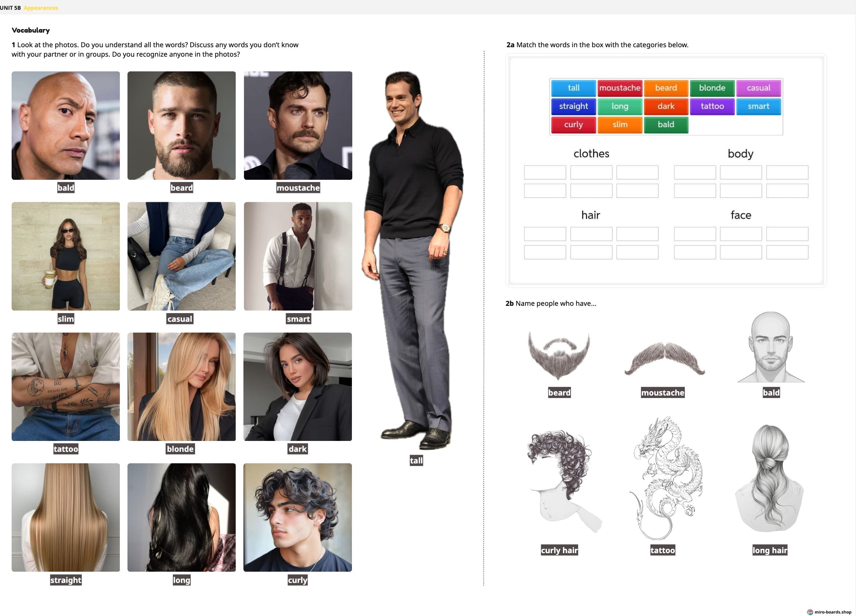Viewport: 856px width, 616px height.
Task: Select the blue 'tall' word tile
Action: pyautogui.click(x=573, y=88)
